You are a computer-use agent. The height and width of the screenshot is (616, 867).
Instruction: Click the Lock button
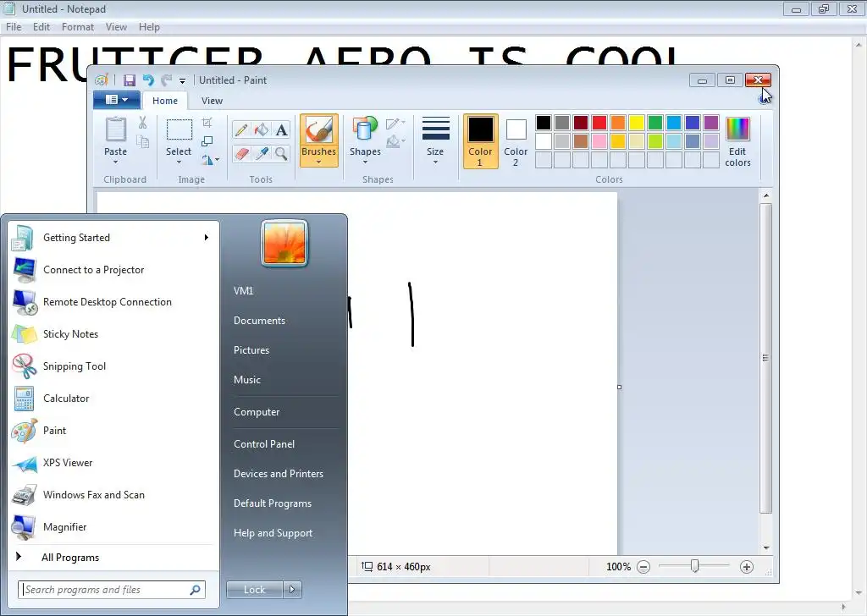pyautogui.click(x=254, y=590)
